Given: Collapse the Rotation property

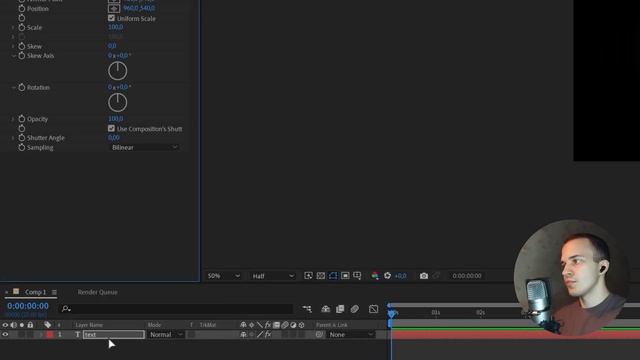Looking at the screenshot, I should tap(13, 87).
